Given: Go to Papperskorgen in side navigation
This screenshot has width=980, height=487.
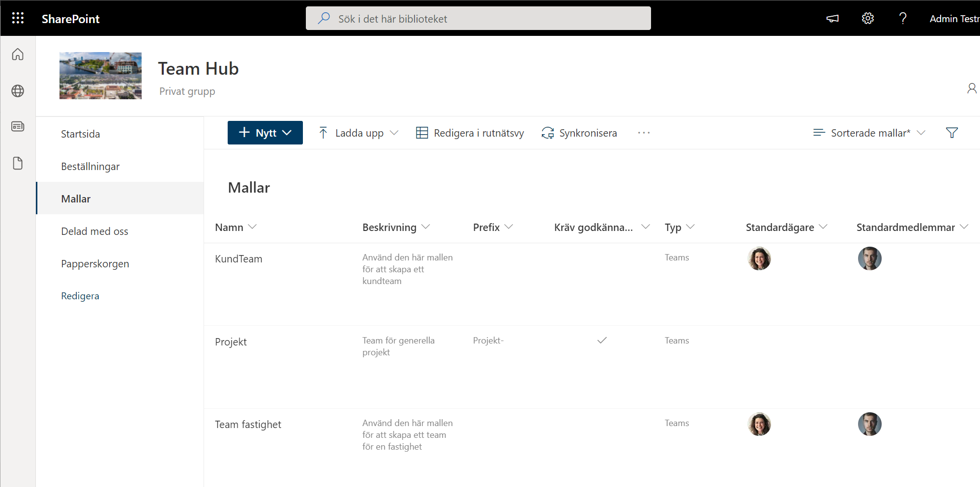Looking at the screenshot, I should (95, 264).
